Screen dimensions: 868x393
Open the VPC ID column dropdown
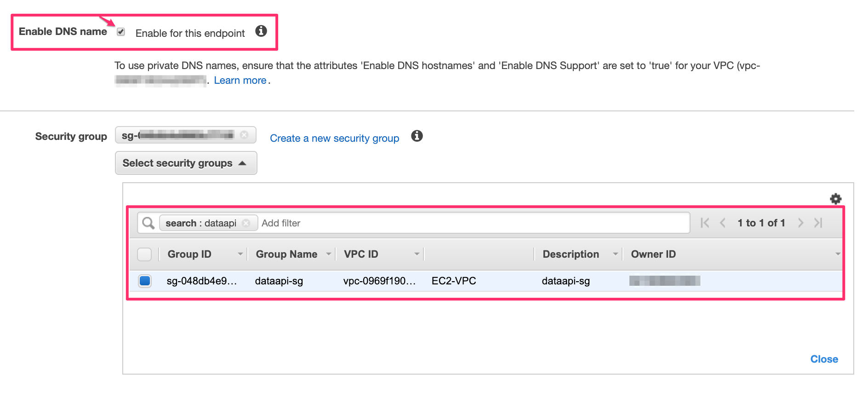click(x=416, y=254)
